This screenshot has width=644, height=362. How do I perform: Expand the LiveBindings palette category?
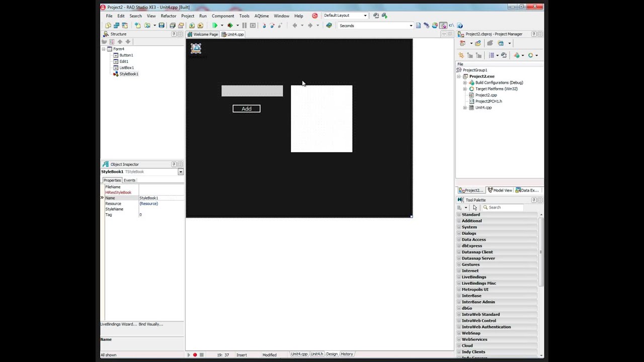coord(459,277)
